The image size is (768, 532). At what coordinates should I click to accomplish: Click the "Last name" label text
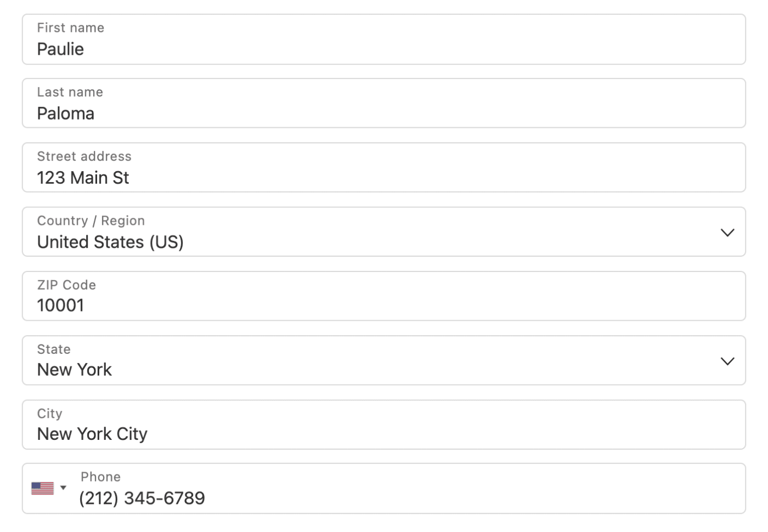(x=70, y=92)
